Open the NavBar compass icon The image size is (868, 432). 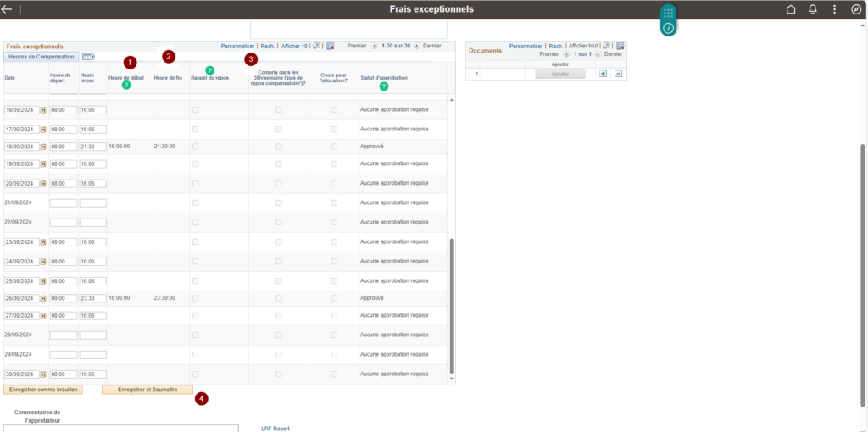pos(856,9)
